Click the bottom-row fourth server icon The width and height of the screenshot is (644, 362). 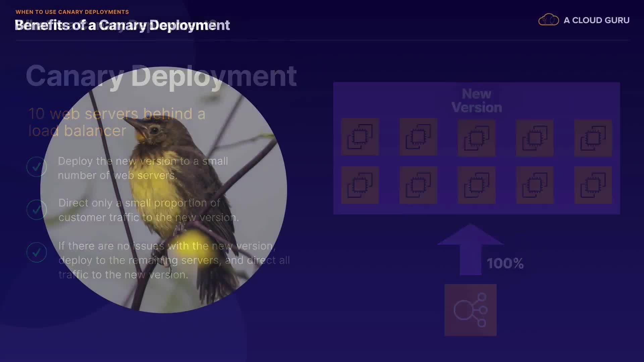[535, 185]
